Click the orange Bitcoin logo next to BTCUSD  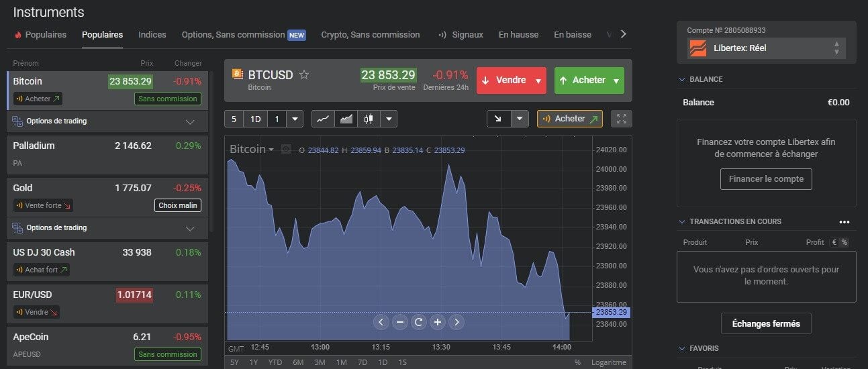(237, 74)
